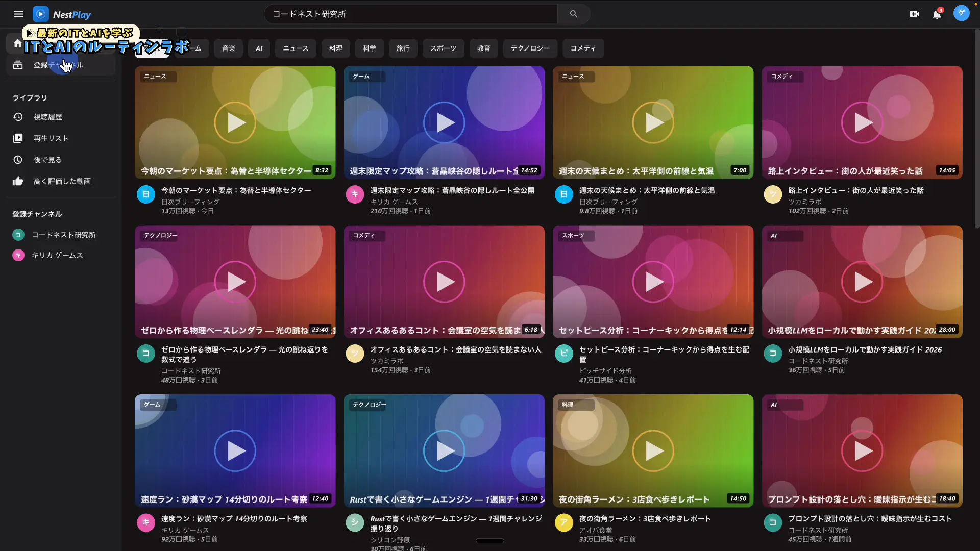Select the AI category chip

pos(259,48)
